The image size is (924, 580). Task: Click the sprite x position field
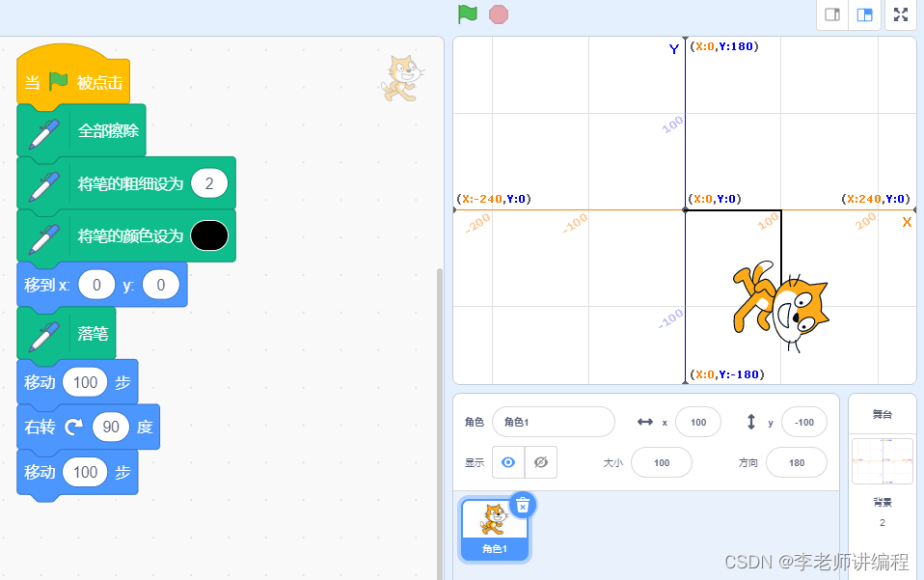pyautogui.click(x=698, y=422)
